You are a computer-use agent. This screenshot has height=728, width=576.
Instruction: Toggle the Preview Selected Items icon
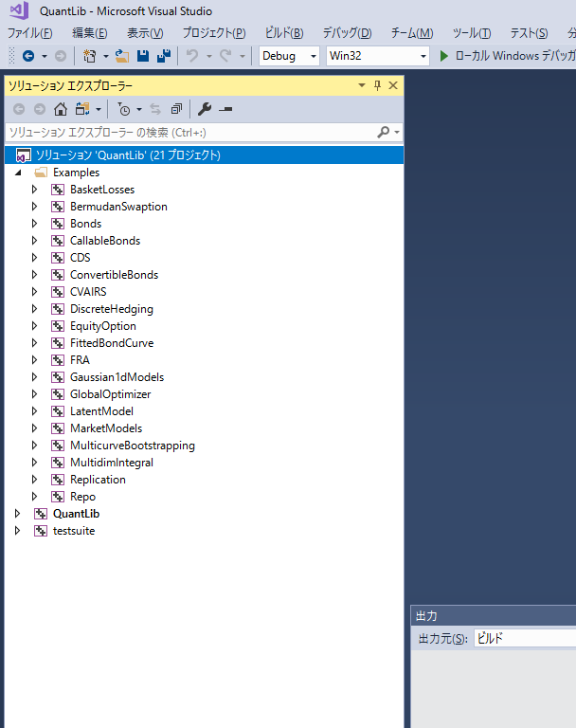(x=225, y=110)
